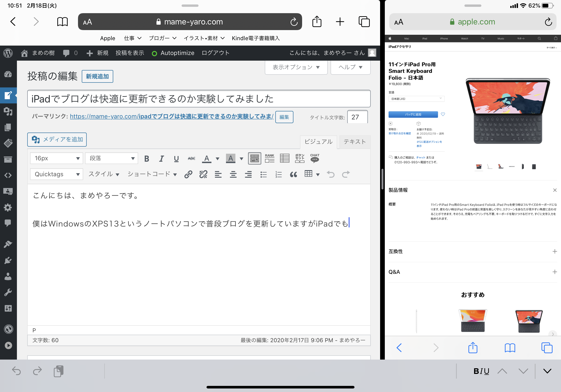The height and width of the screenshot is (392, 561).
Task: Toggle underline in the editor toolbar
Action: [176, 159]
